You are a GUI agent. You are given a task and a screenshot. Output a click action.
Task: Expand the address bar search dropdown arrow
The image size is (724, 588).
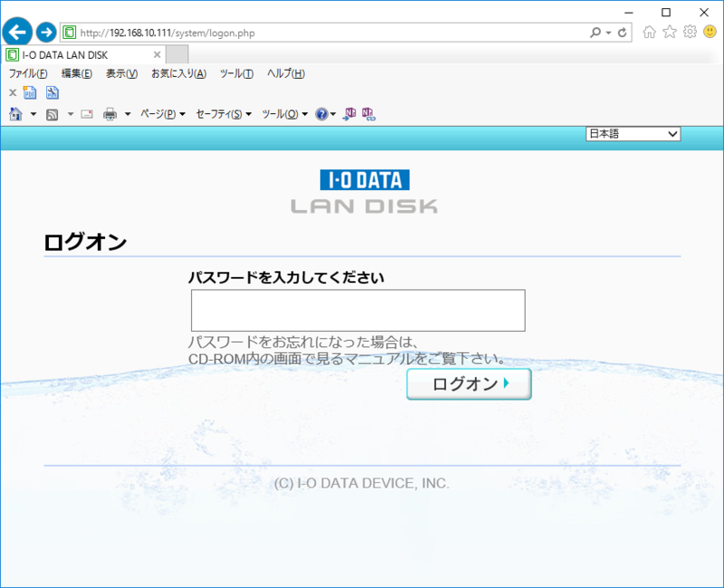click(x=608, y=33)
